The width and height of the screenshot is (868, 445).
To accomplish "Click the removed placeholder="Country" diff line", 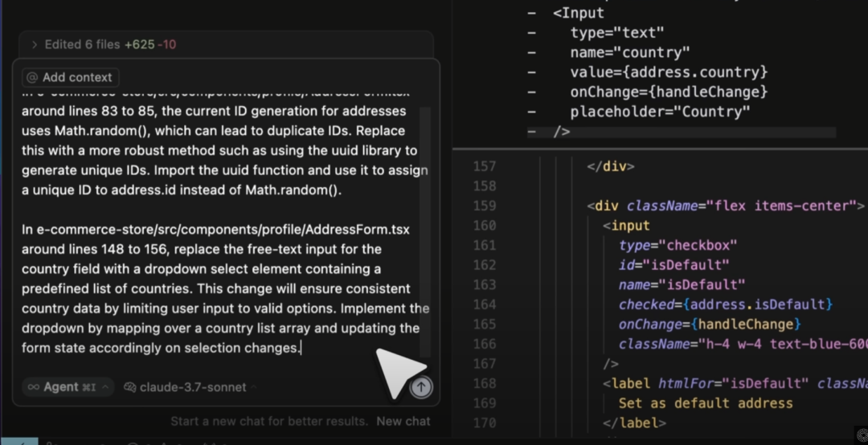I will (660, 112).
